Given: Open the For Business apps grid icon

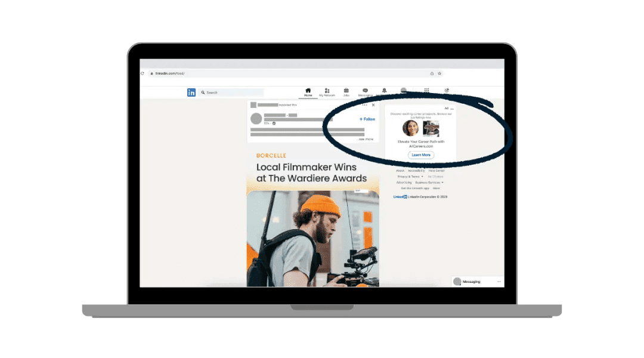Looking at the screenshot, I should tap(427, 90).
